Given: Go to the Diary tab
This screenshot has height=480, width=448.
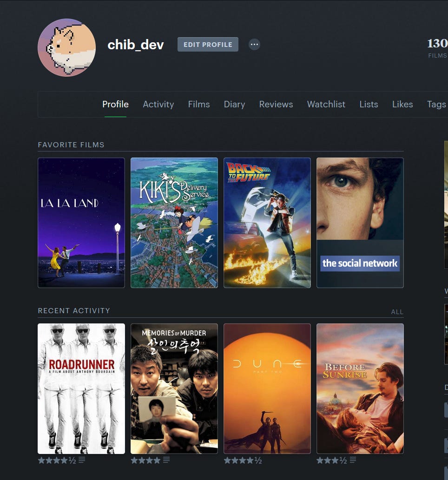Looking at the screenshot, I should point(234,105).
